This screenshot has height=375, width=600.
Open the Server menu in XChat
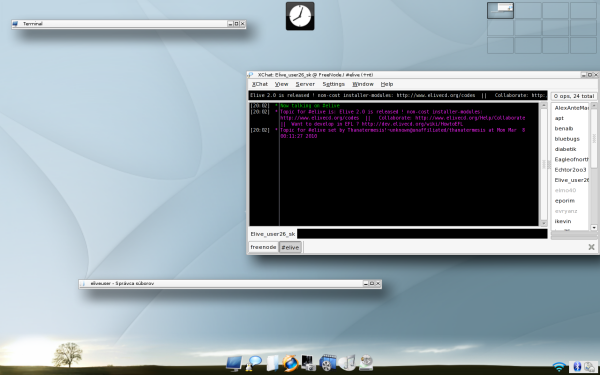tap(305, 84)
